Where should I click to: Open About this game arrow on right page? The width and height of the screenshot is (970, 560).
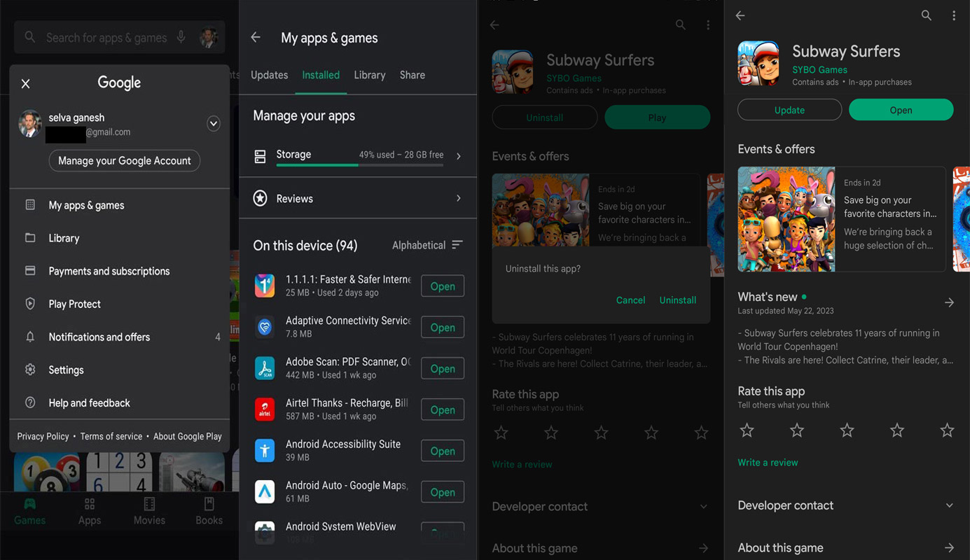point(949,548)
